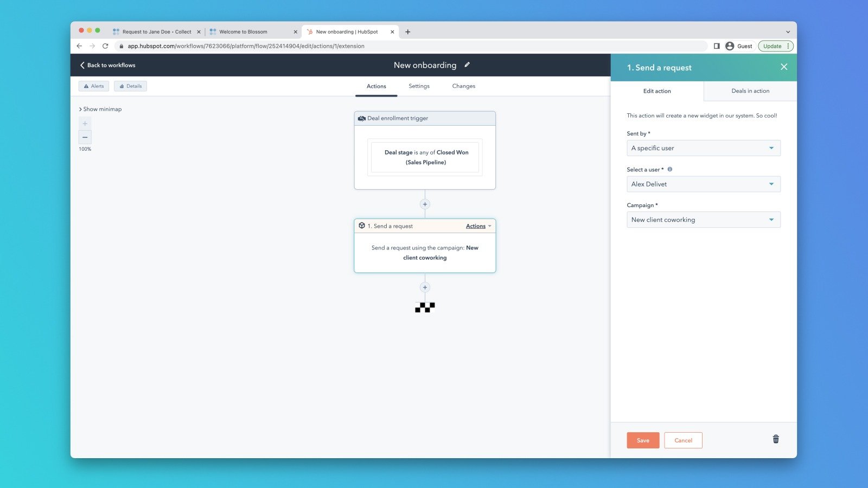Click the delete trash icon in side panel
Screen dimensions: 868x488
click(775, 439)
